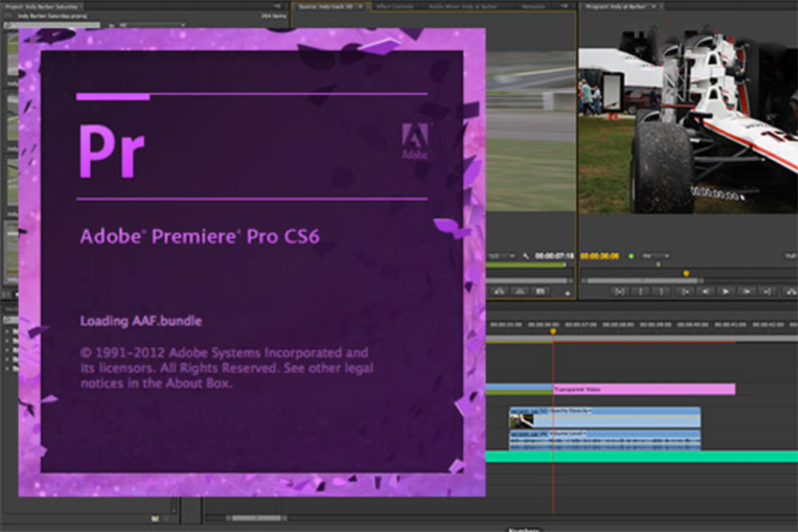Click the timeline playhead marker on the ruler
Image resolution: width=798 pixels, height=532 pixels.
[x=553, y=331]
